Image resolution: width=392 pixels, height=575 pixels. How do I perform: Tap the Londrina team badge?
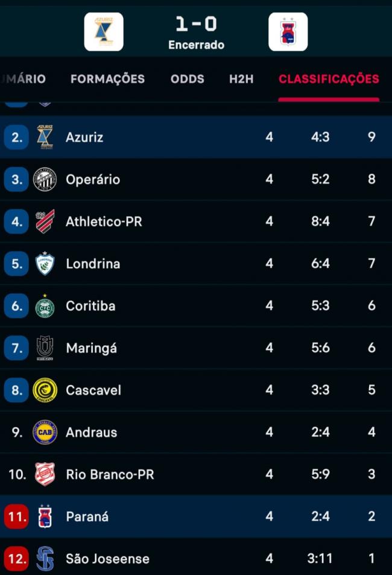(45, 264)
